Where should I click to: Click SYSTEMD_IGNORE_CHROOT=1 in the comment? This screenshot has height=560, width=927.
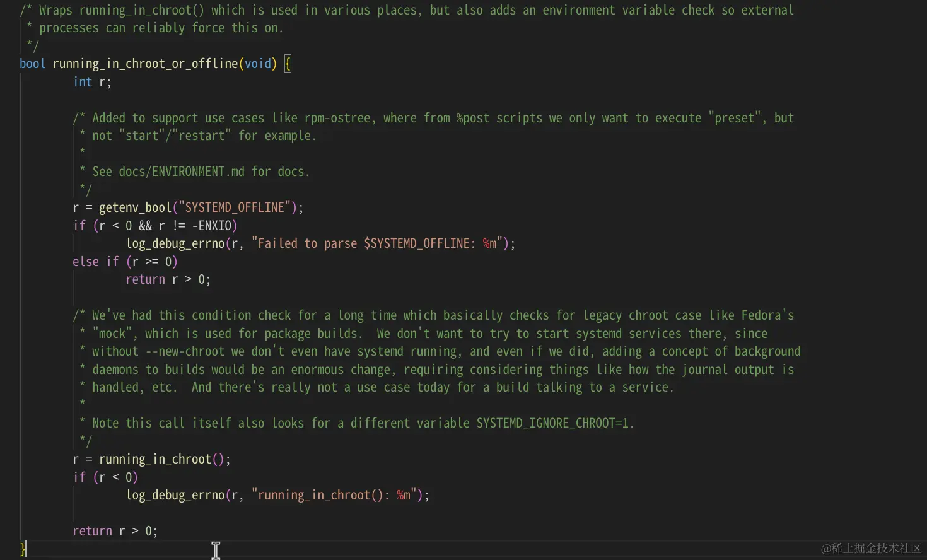552,423
